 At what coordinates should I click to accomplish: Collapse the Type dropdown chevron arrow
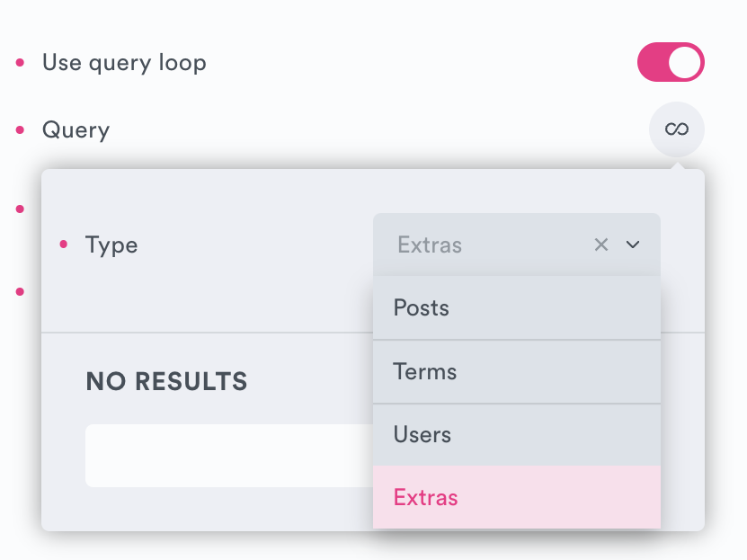pyautogui.click(x=633, y=244)
